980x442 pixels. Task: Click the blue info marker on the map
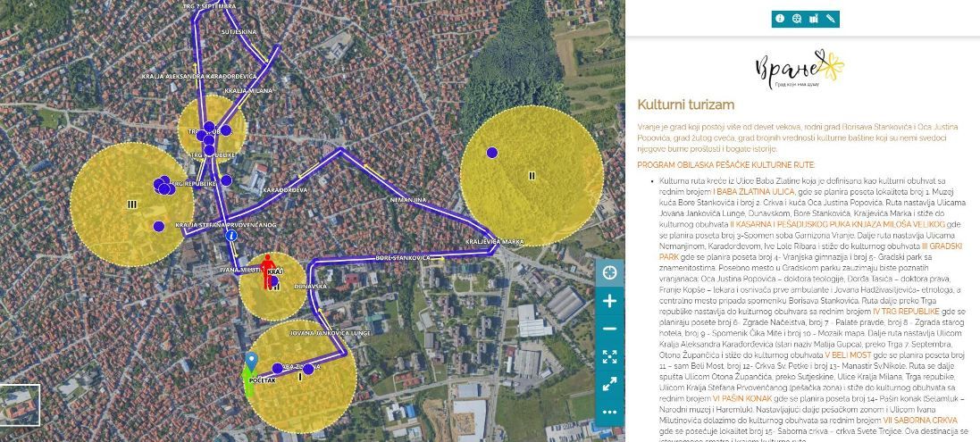tap(231, 237)
